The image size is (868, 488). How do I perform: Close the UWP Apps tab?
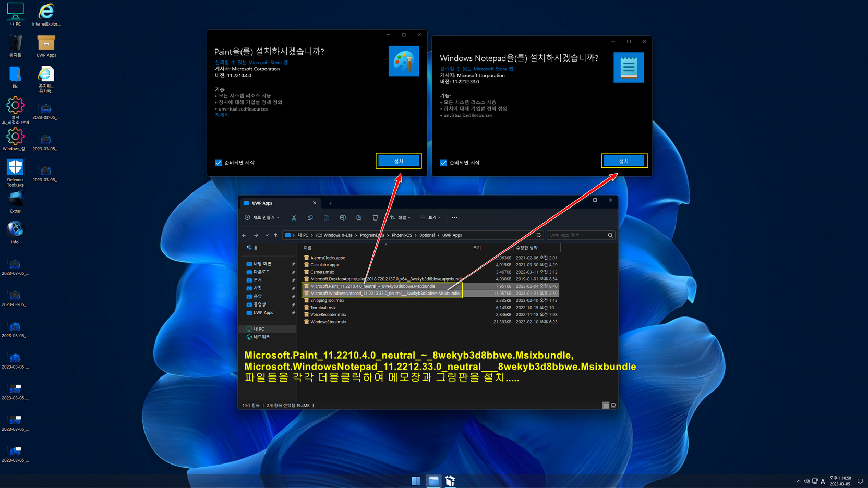[x=315, y=203]
